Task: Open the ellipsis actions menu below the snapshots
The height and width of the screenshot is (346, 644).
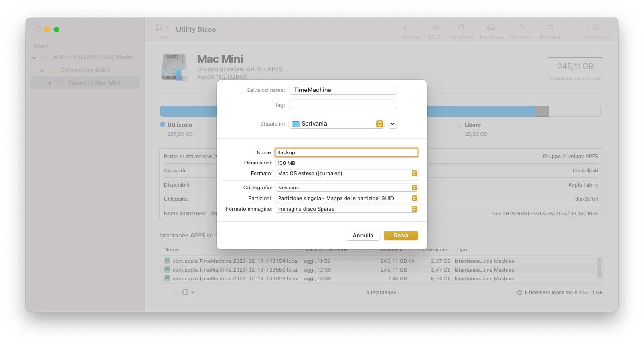Action: point(188,292)
